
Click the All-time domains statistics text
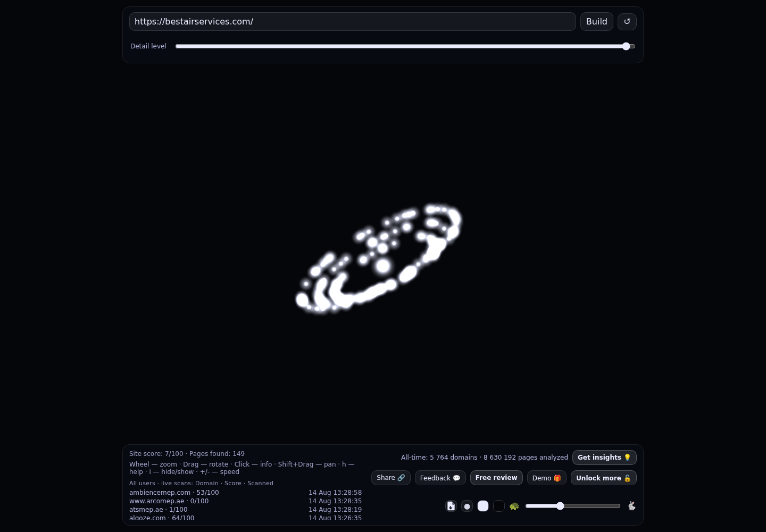[x=485, y=458]
